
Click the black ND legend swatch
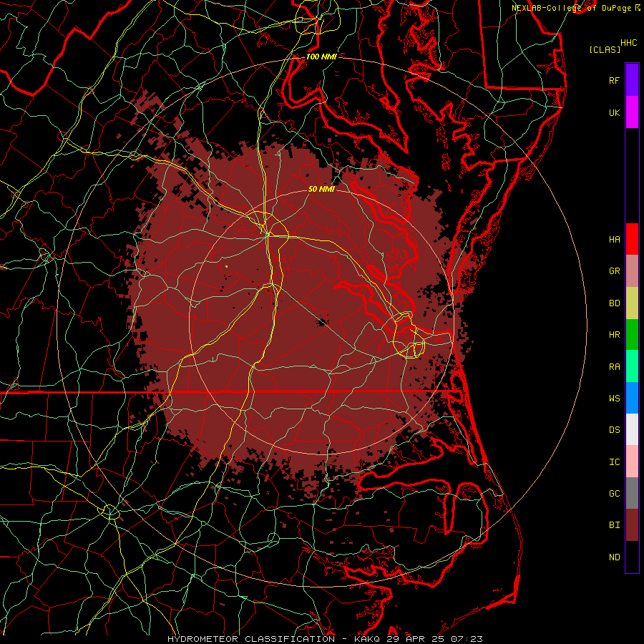(x=632, y=557)
